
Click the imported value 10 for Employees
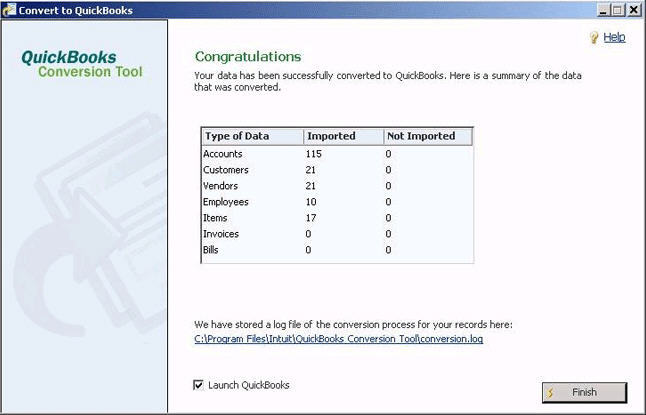tap(311, 202)
